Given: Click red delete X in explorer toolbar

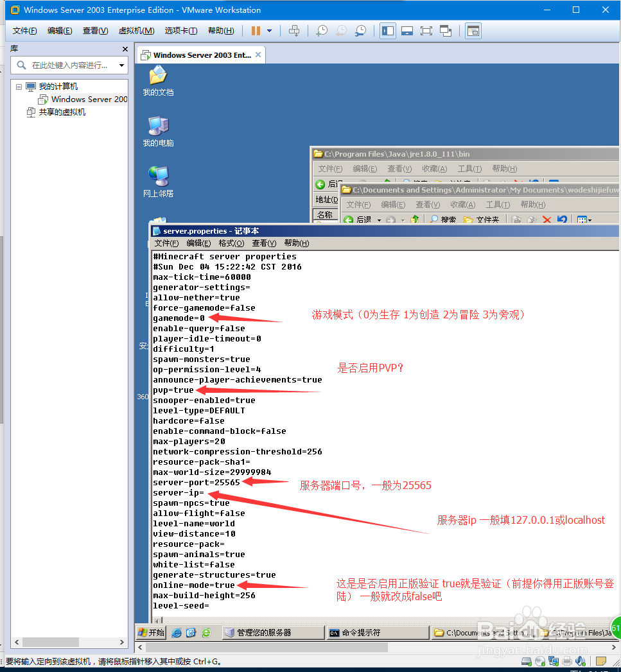Looking at the screenshot, I should 547,220.
